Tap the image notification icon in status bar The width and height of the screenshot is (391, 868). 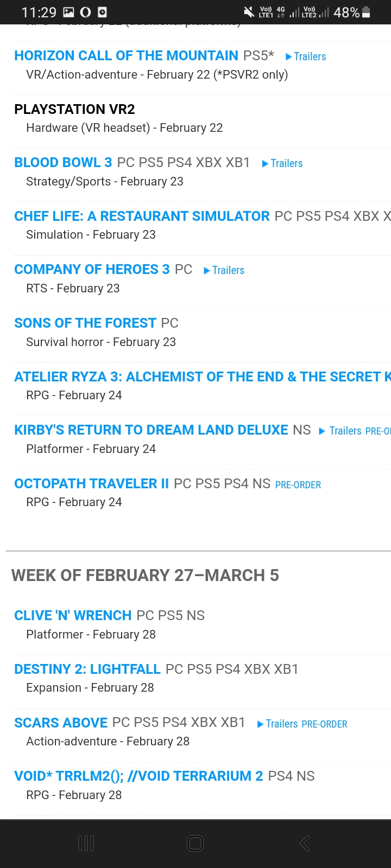tap(69, 12)
